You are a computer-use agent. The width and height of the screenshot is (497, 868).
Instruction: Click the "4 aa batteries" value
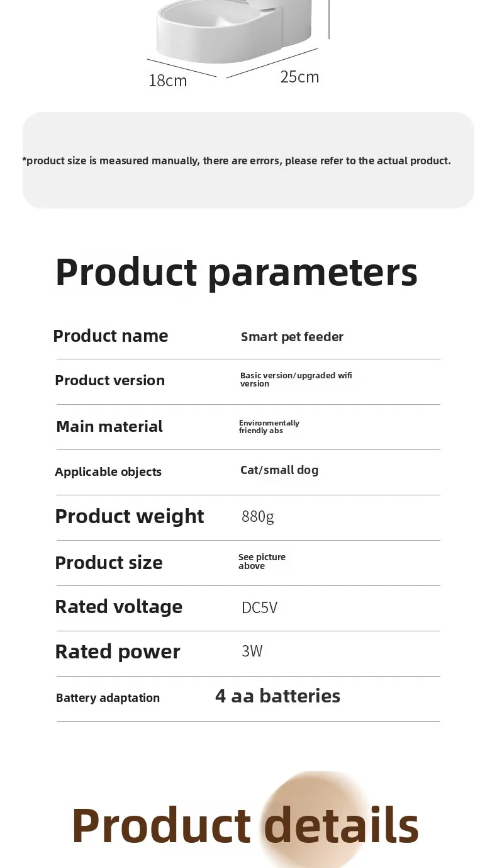click(277, 696)
